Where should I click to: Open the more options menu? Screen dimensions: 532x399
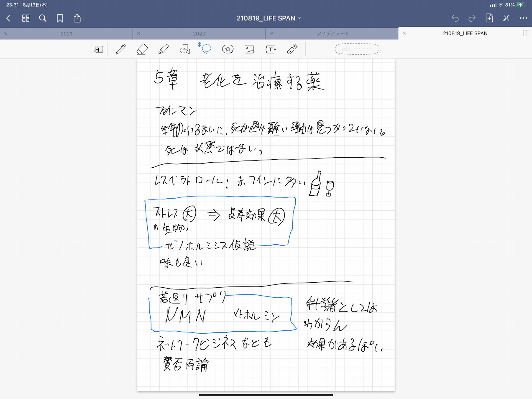click(x=523, y=18)
